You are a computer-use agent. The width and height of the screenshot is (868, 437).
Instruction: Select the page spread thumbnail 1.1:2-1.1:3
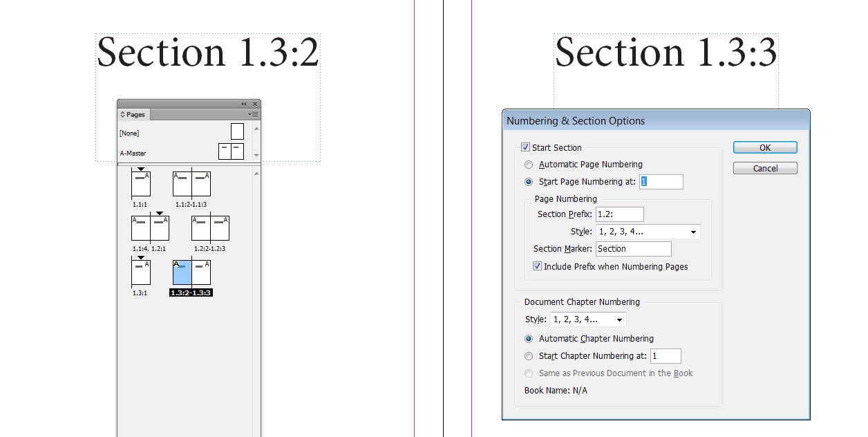pyautogui.click(x=192, y=184)
